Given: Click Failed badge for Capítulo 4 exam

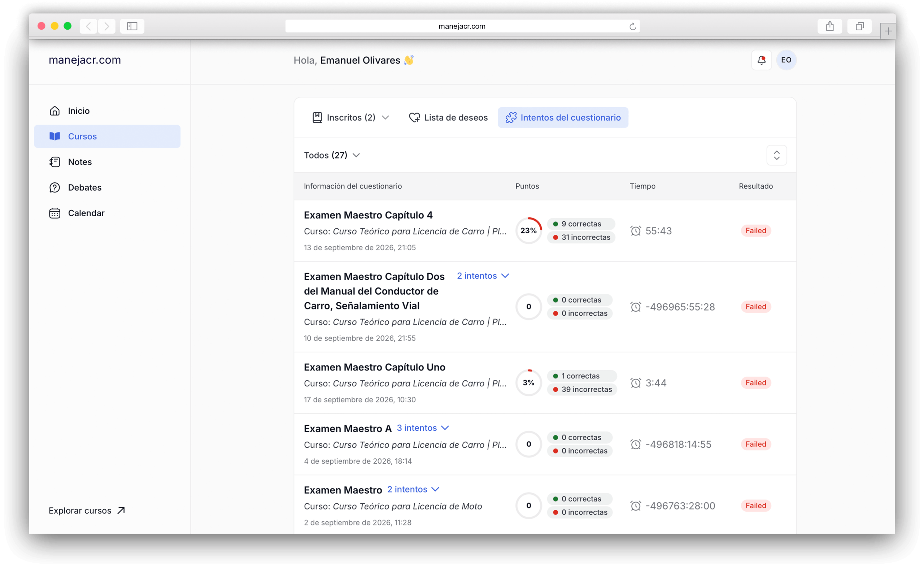Looking at the screenshot, I should 756,231.
